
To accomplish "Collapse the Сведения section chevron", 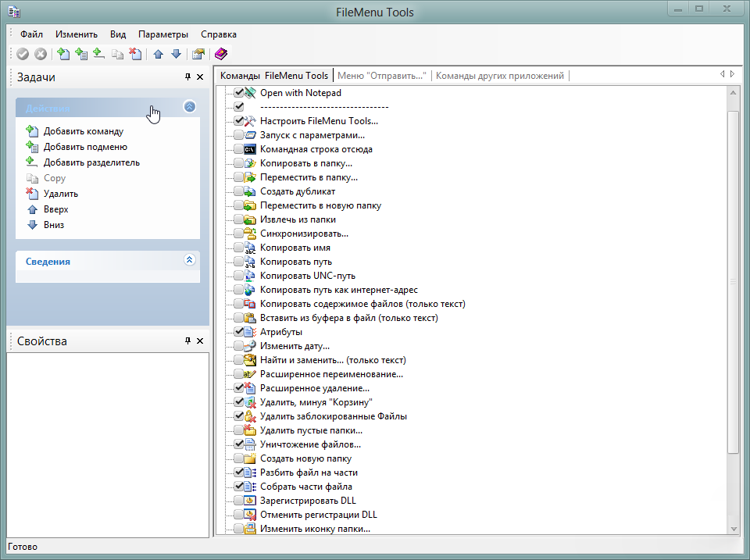I will pyautogui.click(x=189, y=260).
